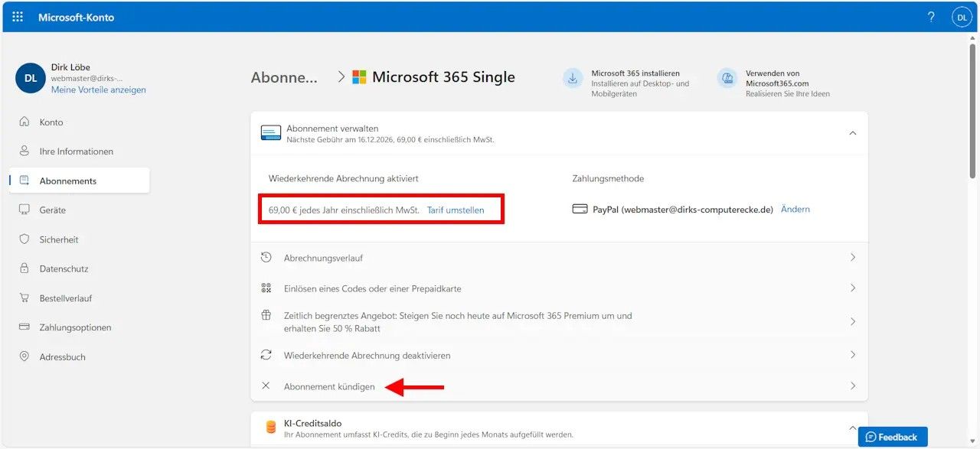This screenshot has height=449, width=980.
Task: Click Ändern next to PayPal payment
Action: 795,209
